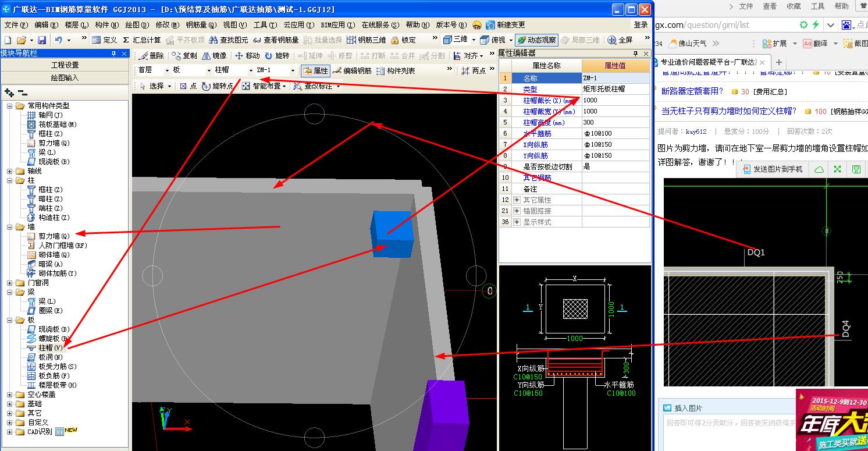This screenshot has width=868, height=451.
Task: Expand all tree nodes with plus icon
Action: (9, 92)
